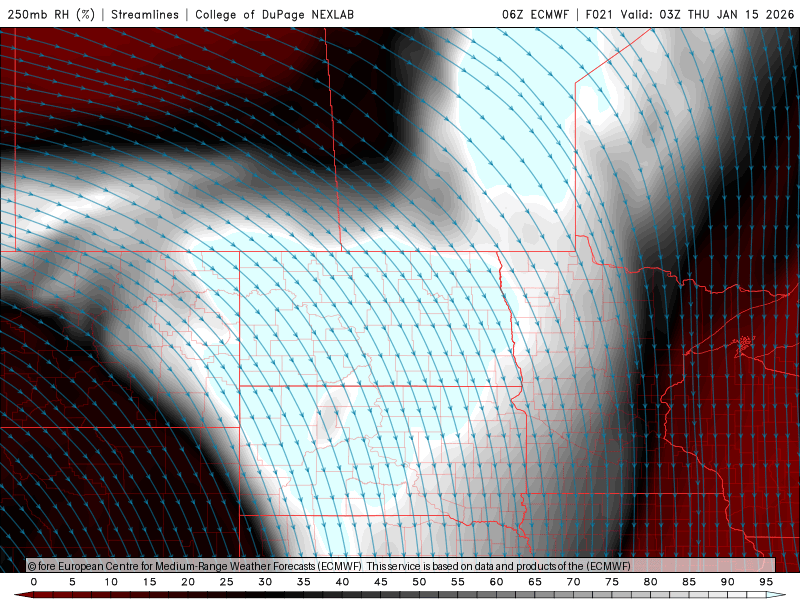Click the "Valid: 03Z THU JAN 15 2026" text

point(708,14)
